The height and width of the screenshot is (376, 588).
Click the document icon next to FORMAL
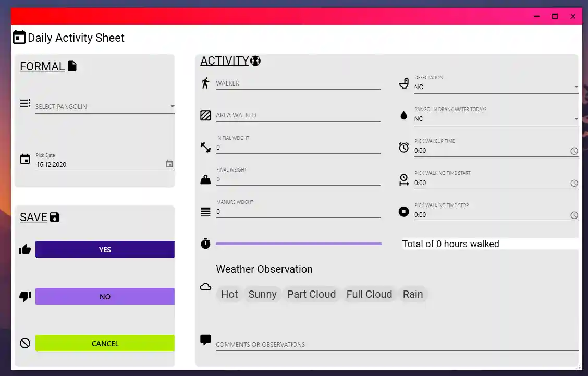pyautogui.click(x=72, y=66)
